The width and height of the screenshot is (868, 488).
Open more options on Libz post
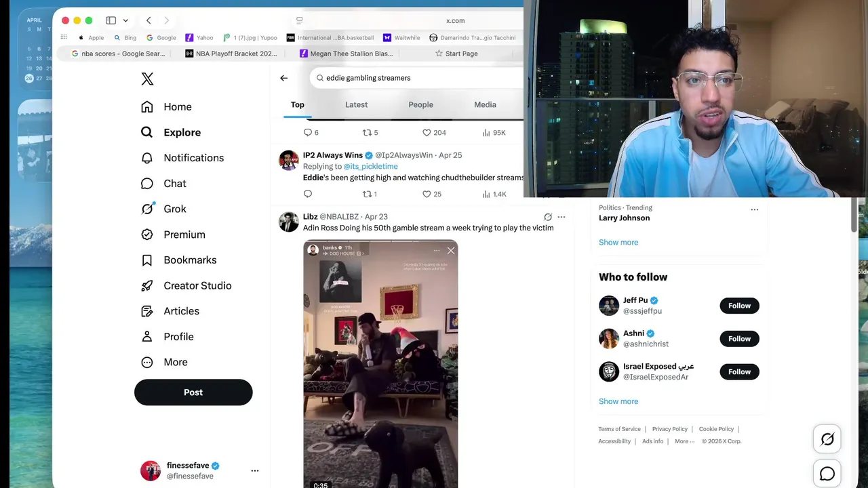pyautogui.click(x=561, y=217)
